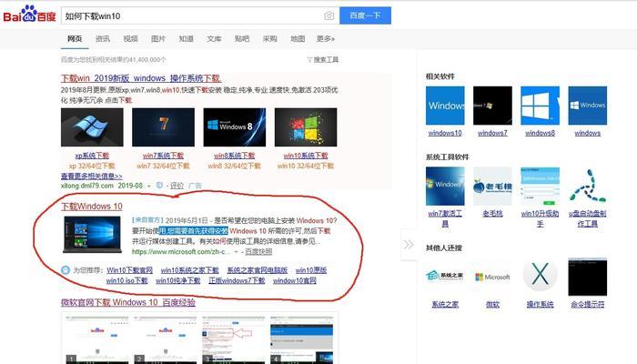This screenshot has width=637, height=364.
Task: Expand dropdown arrow beside xitong.dml79.com 2019-08
Action: point(149,186)
